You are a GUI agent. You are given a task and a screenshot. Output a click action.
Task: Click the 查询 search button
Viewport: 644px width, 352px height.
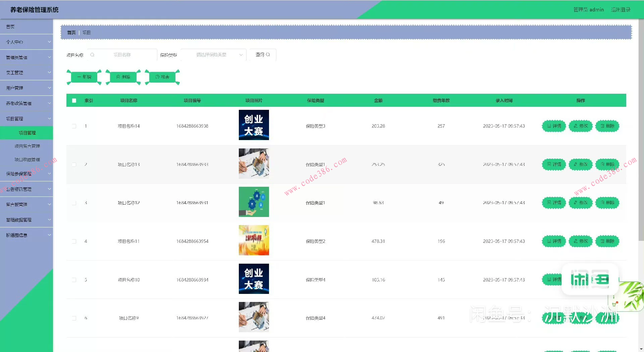(x=263, y=55)
